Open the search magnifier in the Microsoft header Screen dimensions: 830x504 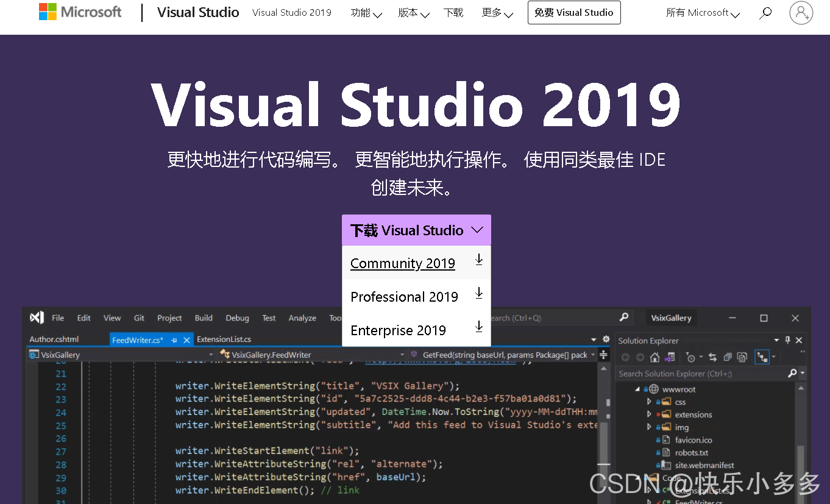(x=765, y=12)
